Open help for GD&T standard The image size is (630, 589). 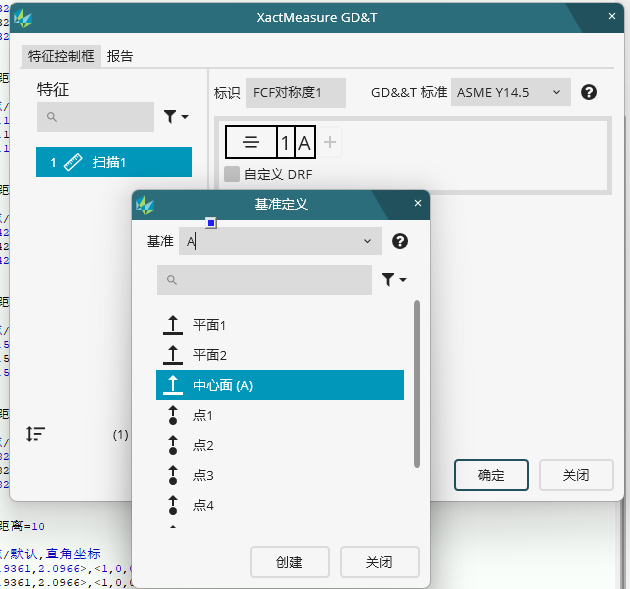[589, 92]
